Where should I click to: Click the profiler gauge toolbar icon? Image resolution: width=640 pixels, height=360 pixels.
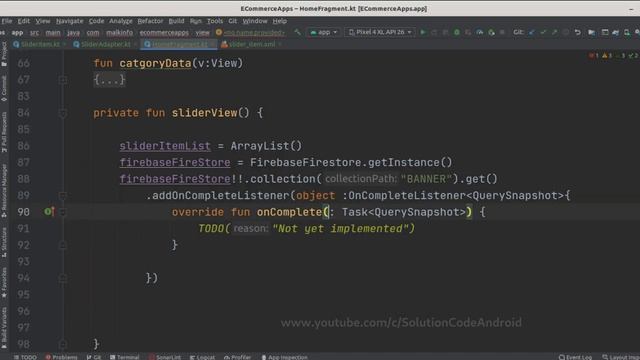[480, 32]
